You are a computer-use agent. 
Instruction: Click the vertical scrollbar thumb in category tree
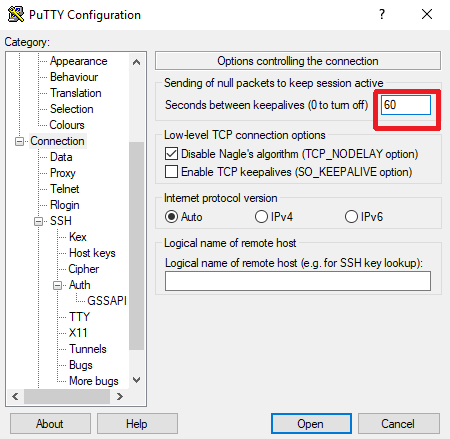[x=136, y=246]
